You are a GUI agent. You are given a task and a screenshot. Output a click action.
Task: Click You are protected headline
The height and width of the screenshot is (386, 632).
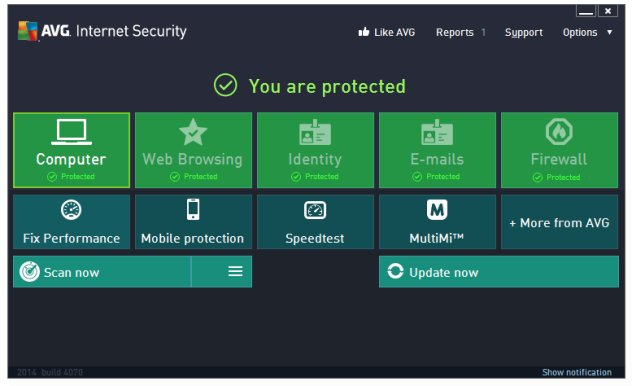tap(327, 86)
